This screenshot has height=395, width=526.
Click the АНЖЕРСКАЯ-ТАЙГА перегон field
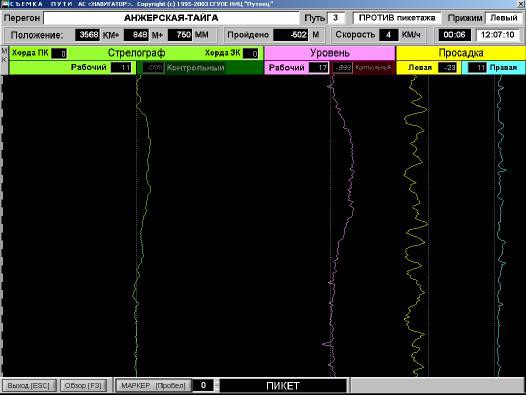click(171, 18)
